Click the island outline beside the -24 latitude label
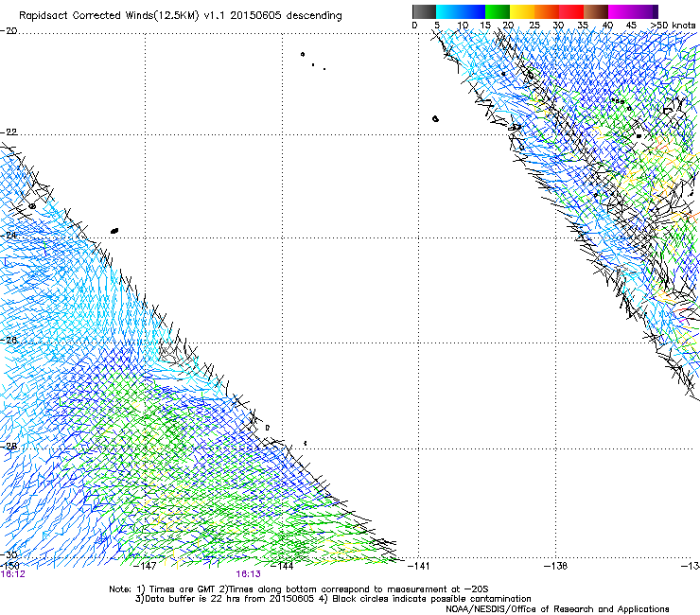The height and width of the screenshot is (615, 700). [x=114, y=231]
